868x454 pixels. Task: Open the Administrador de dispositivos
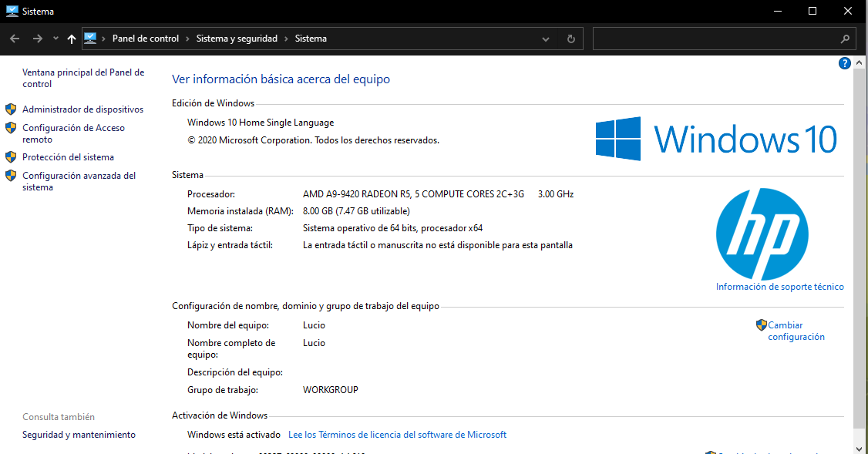tap(82, 109)
